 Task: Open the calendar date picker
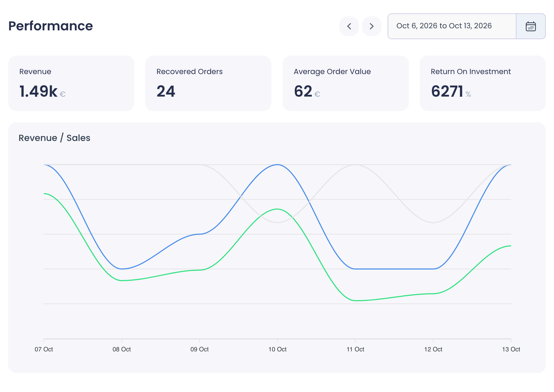click(x=531, y=26)
